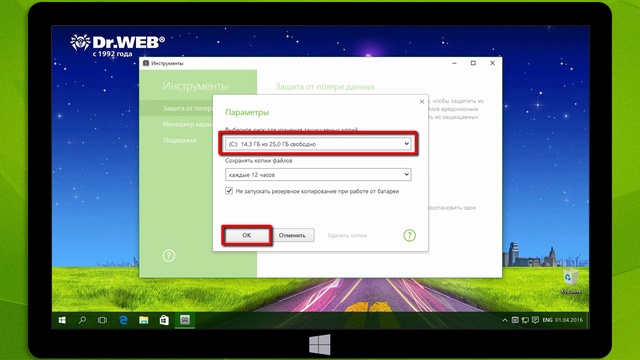Open the 'каждые 12 часов' interval dropdown
The height and width of the screenshot is (360, 640).
click(x=318, y=175)
